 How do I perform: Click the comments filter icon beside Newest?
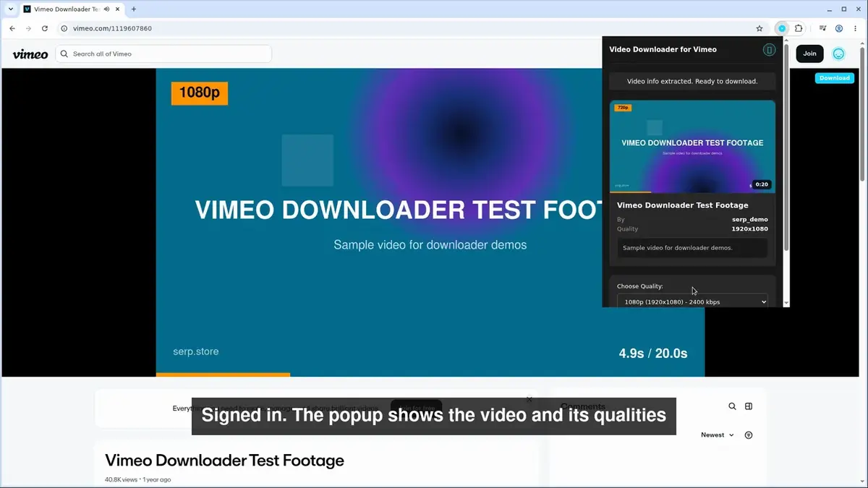pos(749,435)
